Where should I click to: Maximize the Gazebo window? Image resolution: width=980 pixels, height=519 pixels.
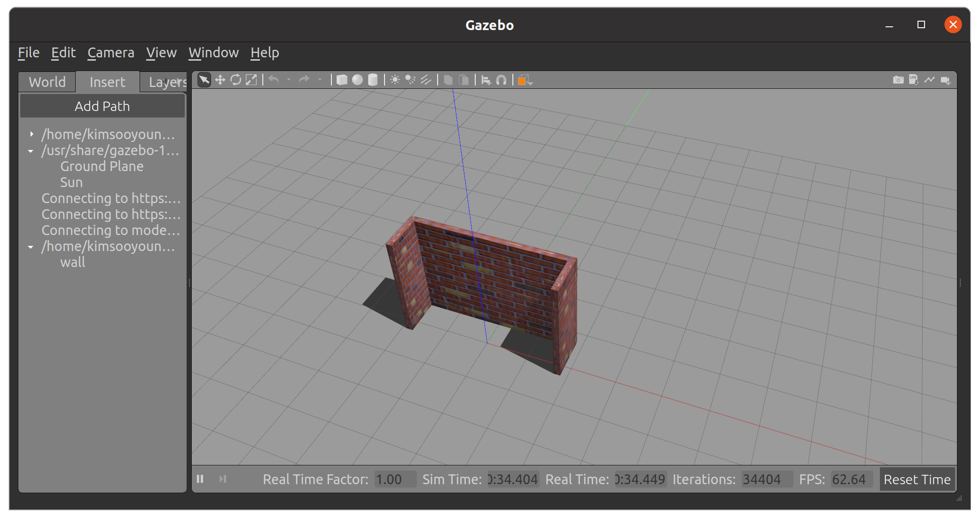pos(921,24)
